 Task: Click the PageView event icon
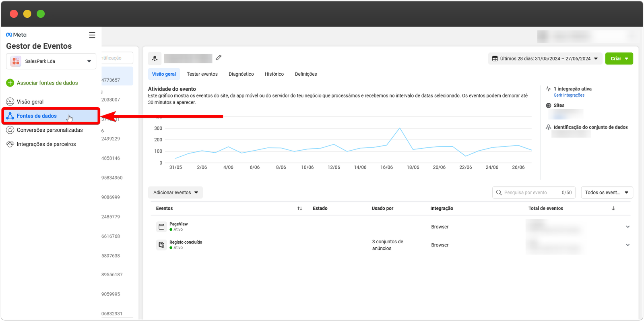(161, 227)
